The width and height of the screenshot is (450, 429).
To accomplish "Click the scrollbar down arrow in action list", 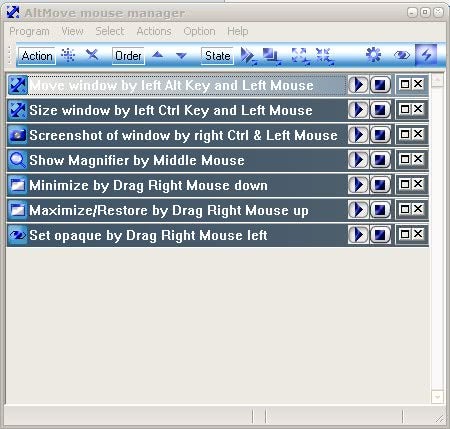I will tap(437, 397).
